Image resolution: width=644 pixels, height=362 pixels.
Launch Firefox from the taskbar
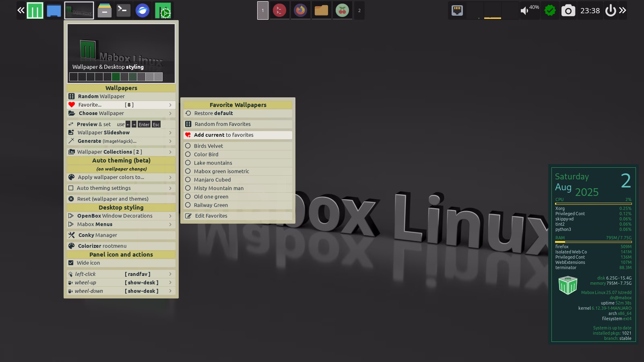(300, 10)
